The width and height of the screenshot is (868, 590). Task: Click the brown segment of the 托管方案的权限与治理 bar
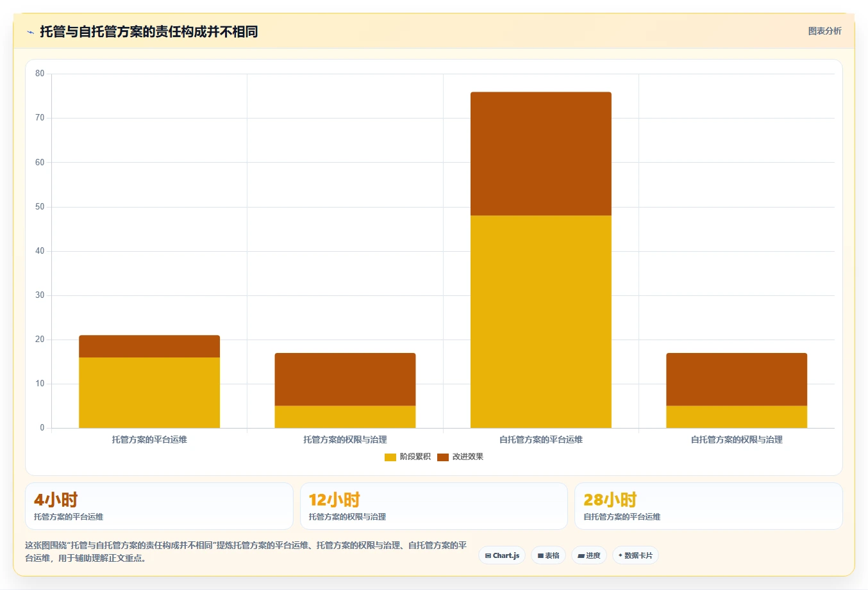(x=345, y=379)
